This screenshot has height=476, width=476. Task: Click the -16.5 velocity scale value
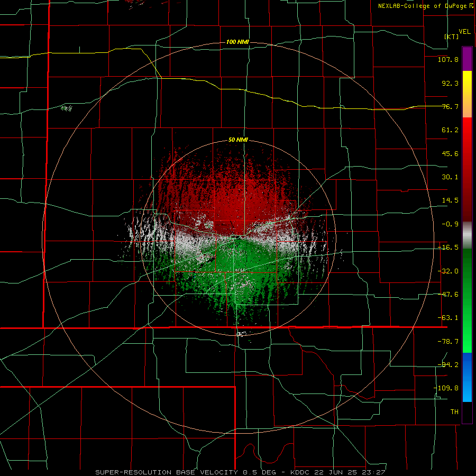[448, 248]
